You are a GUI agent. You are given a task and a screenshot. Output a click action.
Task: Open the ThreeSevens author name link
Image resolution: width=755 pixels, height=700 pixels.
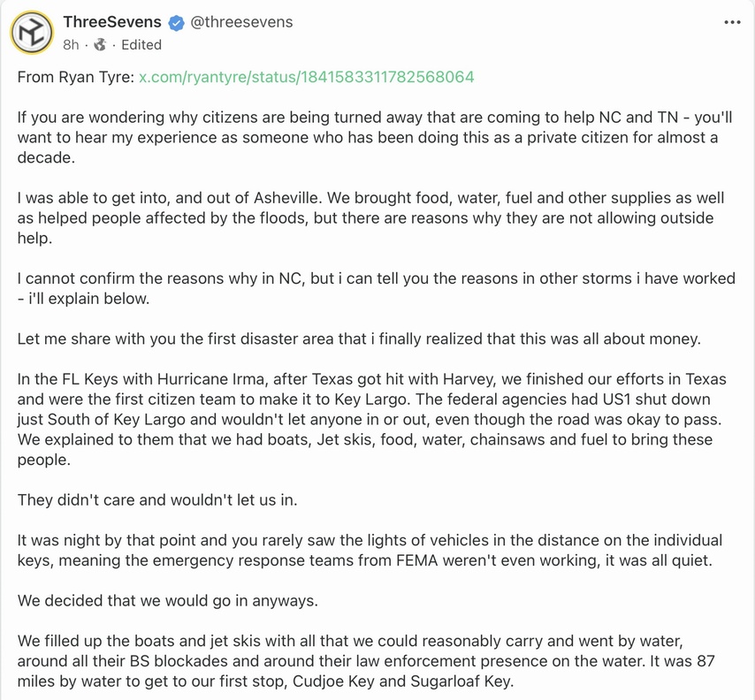[x=111, y=22]
